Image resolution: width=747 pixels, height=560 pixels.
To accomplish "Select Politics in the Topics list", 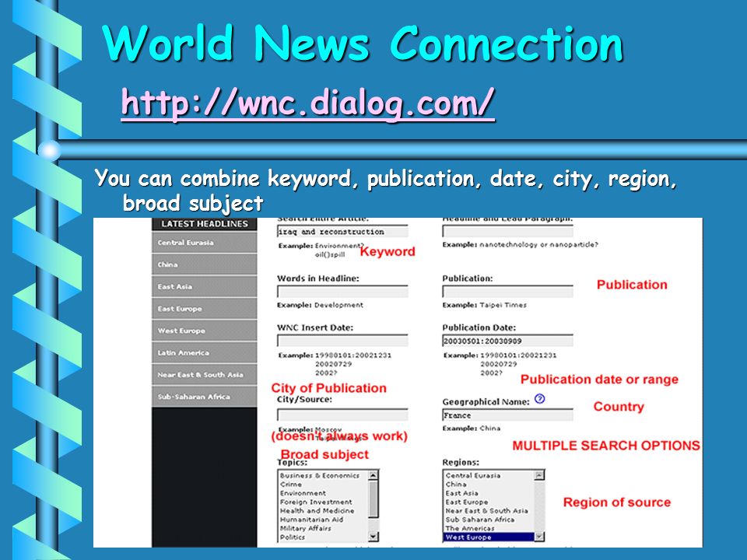I will point(293,537).
